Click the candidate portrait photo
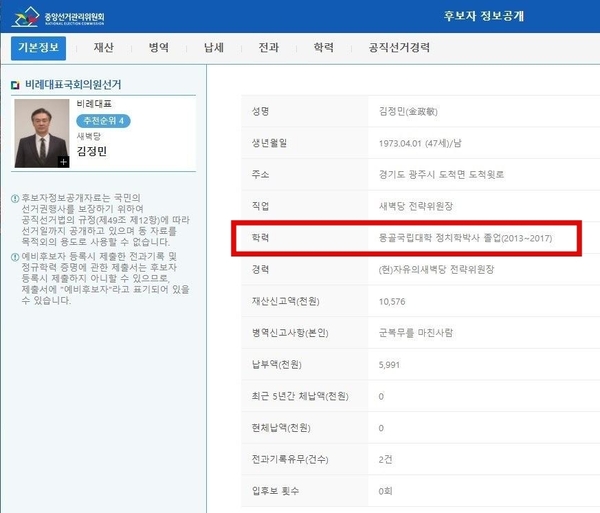Image resolution: width=600 pixels, height=513 pixels. [42, 132]
